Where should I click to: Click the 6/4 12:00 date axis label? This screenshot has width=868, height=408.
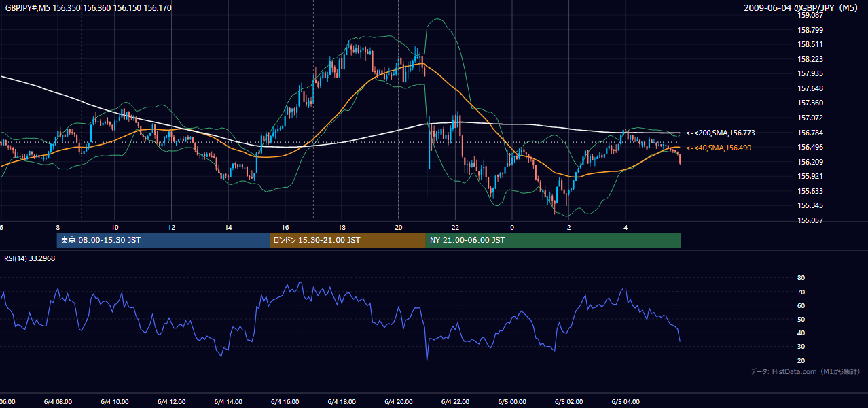pyautogui.click(x=172, y=402)
